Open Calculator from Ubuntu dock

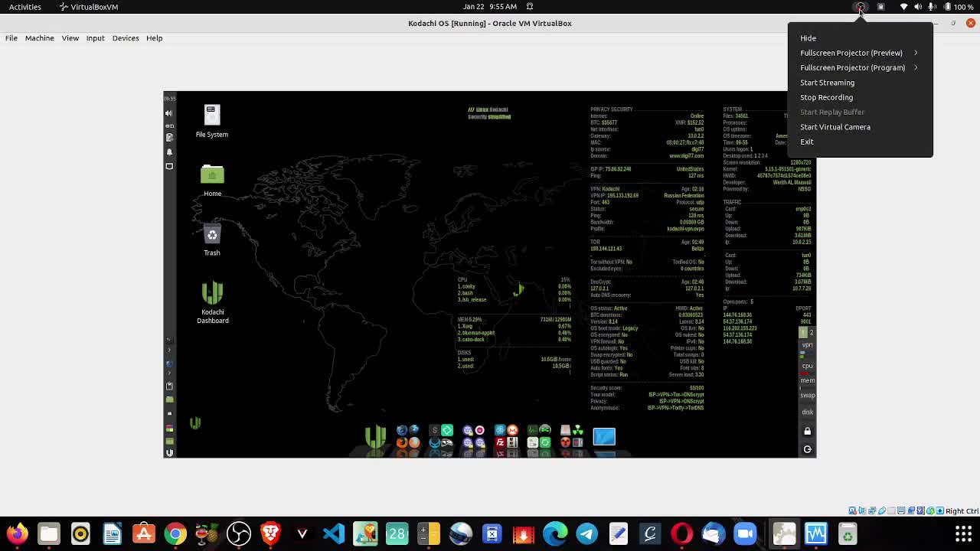click(x=429, y=533)
